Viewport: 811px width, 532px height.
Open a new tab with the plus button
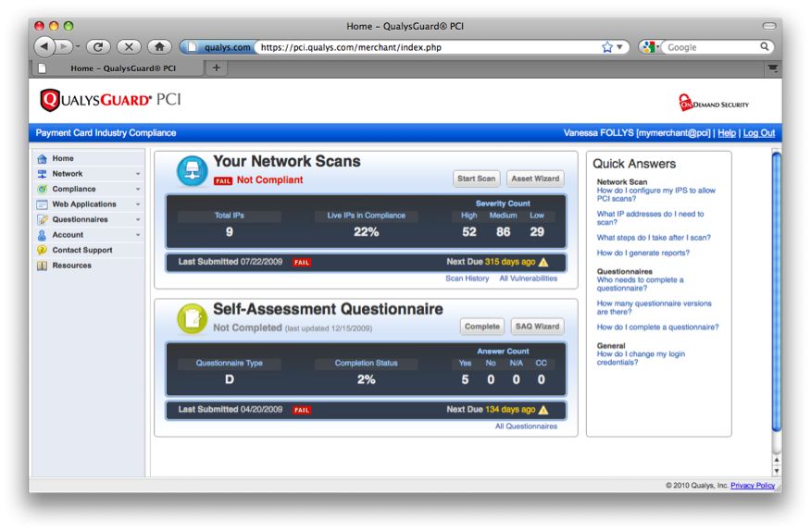217,68
